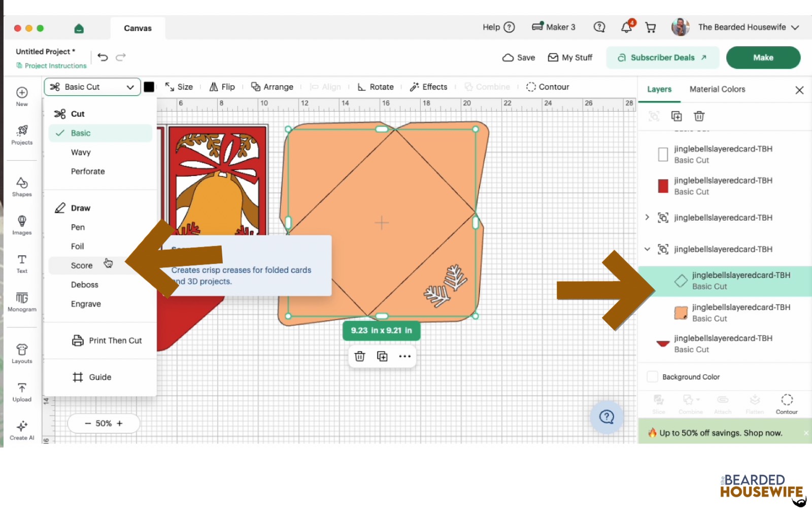Open the Monogram tool

(22, 302)
